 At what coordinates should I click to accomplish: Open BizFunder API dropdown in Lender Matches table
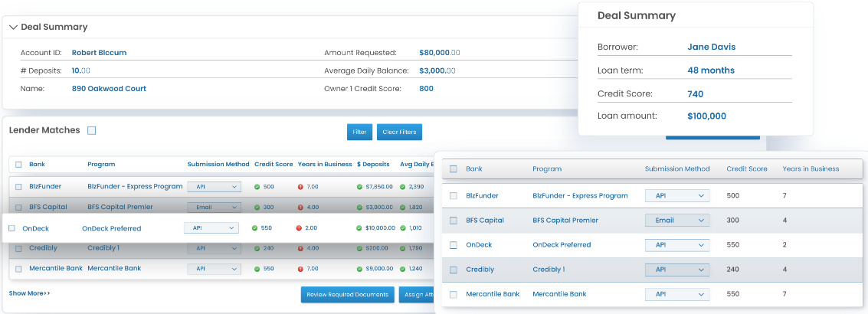[215, 187]
